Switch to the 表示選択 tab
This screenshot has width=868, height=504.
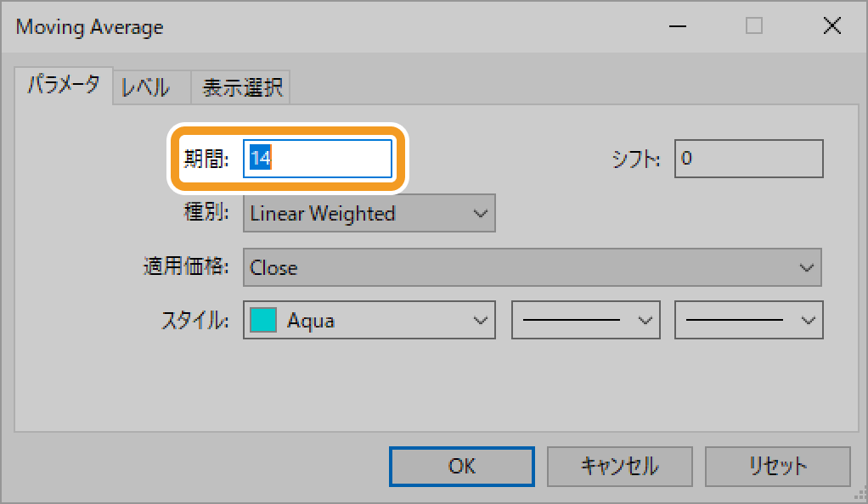[242, 87]
